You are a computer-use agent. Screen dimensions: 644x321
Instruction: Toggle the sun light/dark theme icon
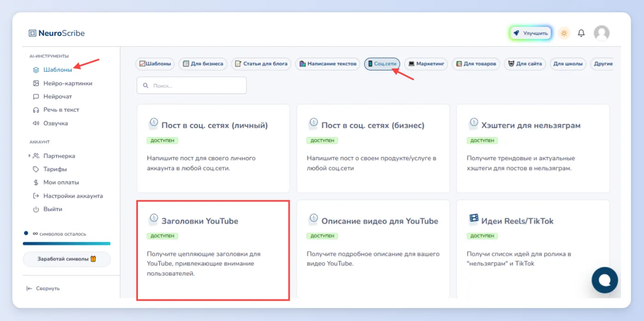click(564, 33)
